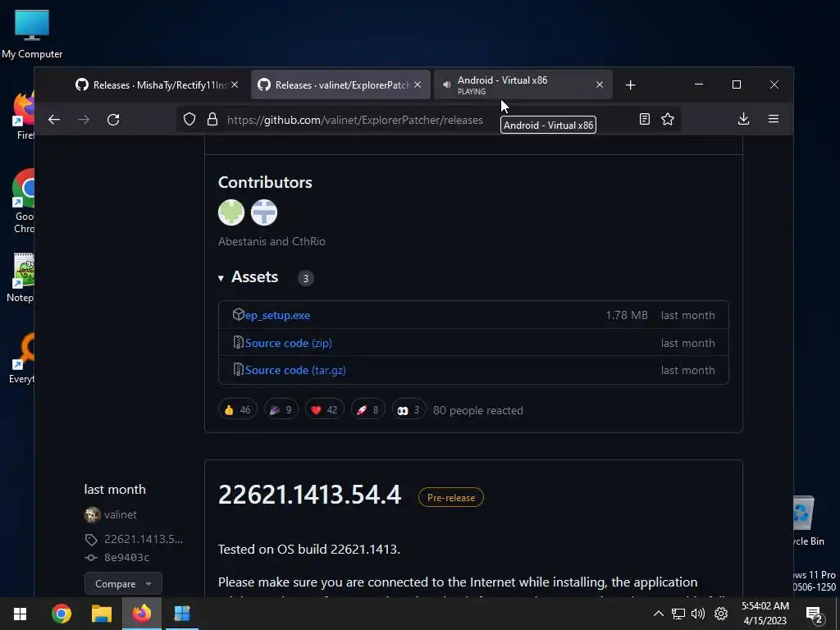The image size is (840, 630).
Task: Open network status tray icon
Action: [x=678, y=614]
